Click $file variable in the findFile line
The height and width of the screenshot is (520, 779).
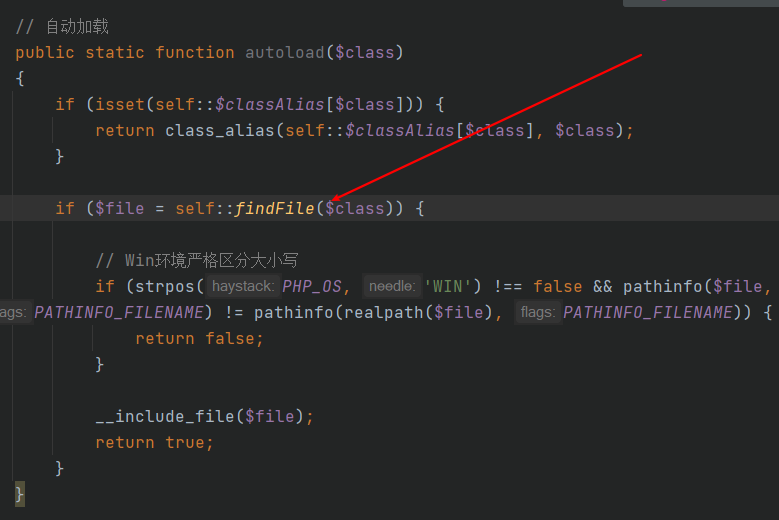coord(120,209)
